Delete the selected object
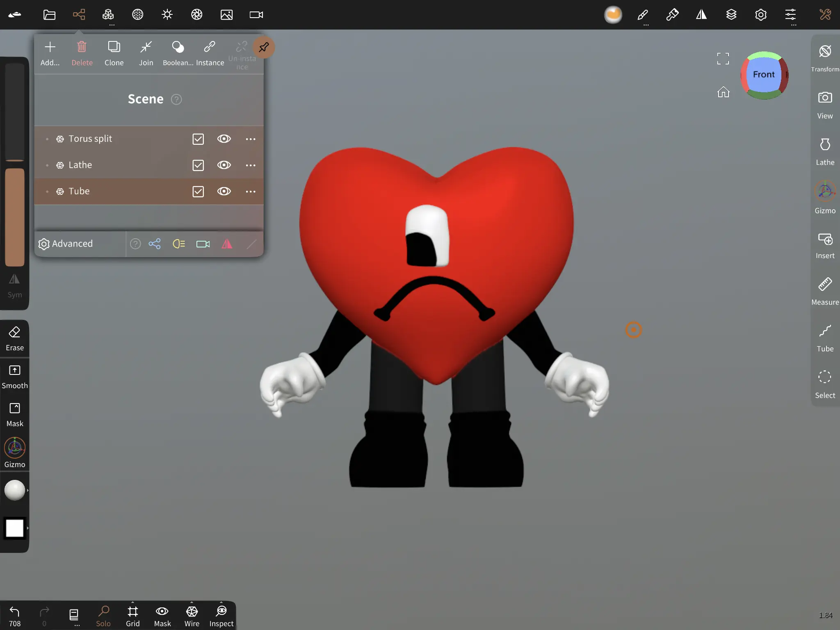Viewport: 840px width, 630px height. coord(82,53)
